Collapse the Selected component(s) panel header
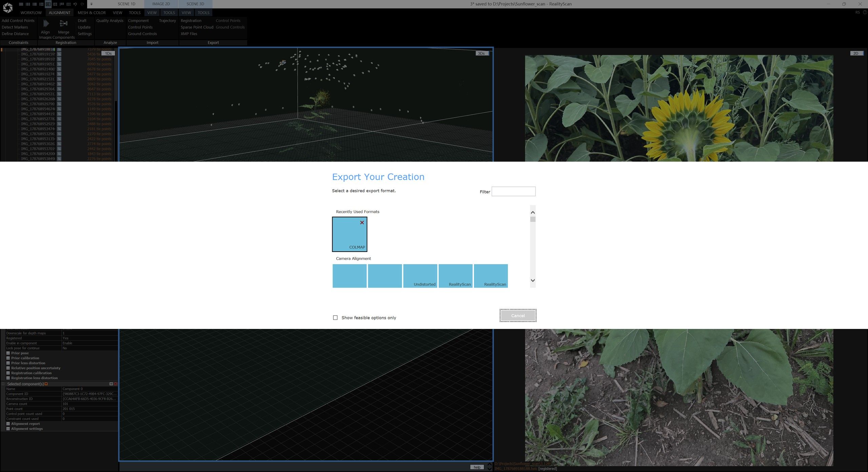Image resolution: width=868 pixels, height=472 pixels. (3, 384)
